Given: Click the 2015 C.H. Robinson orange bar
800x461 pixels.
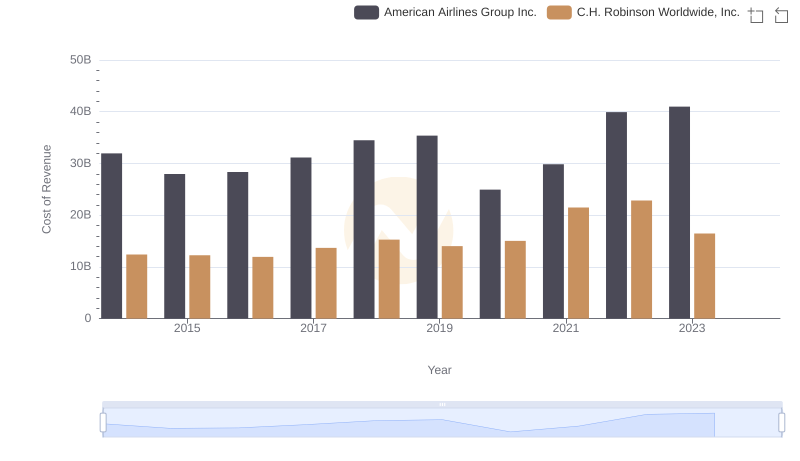Looking at the screenshot, I should pyautogui.click(x=199, y=287).
